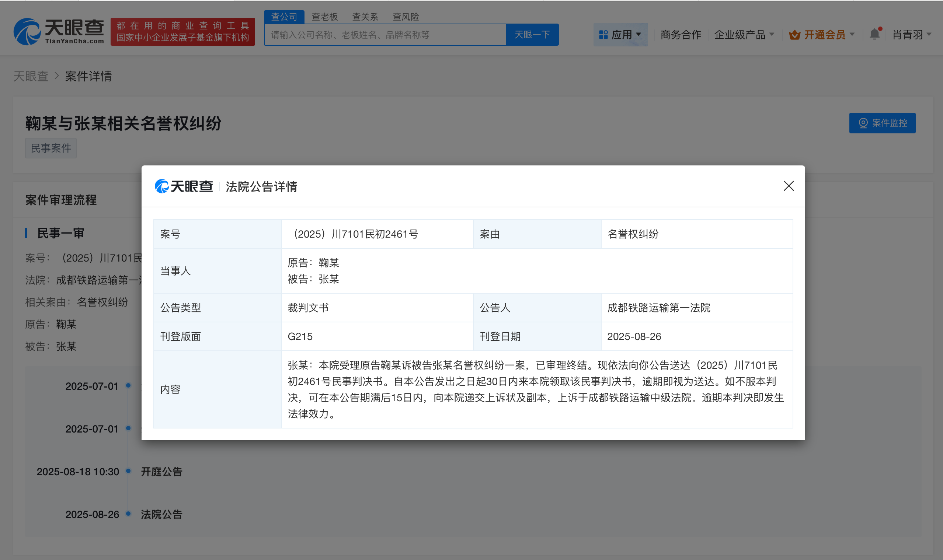The width and height of the screenshot is (943, 560).
Task: Click the company search input field
Action: pos(385,34)
